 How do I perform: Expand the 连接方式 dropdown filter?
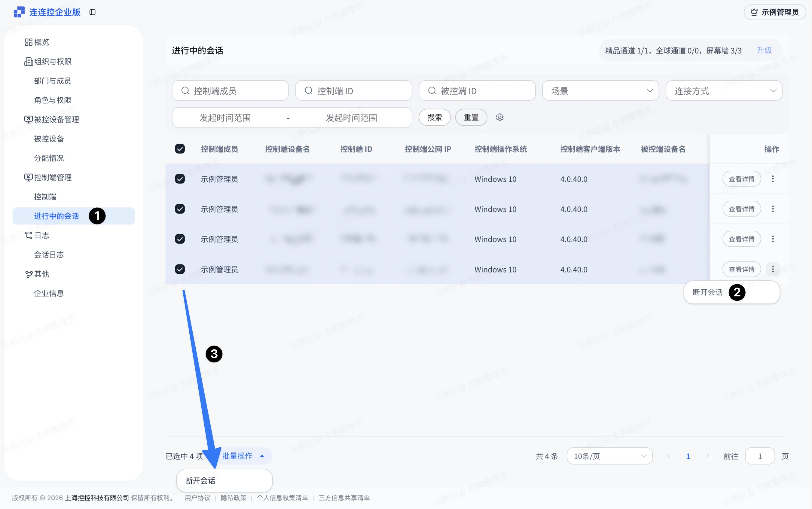(724, 90)
